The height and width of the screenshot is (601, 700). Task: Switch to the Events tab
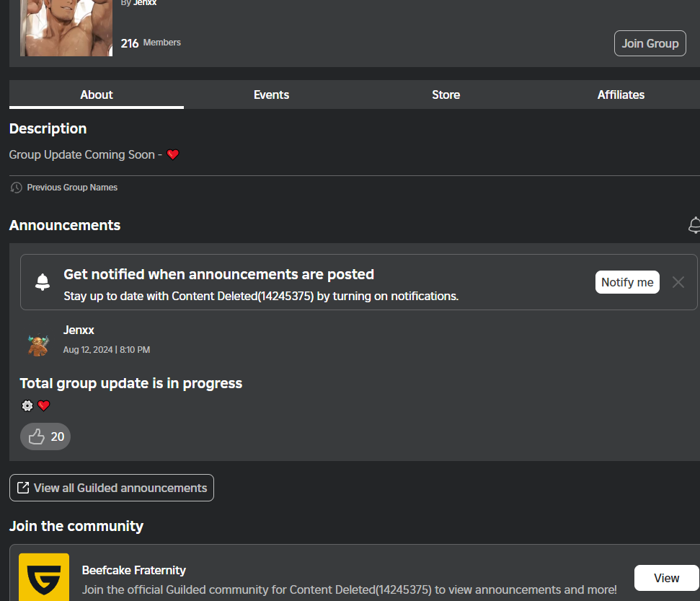(271, 95)
